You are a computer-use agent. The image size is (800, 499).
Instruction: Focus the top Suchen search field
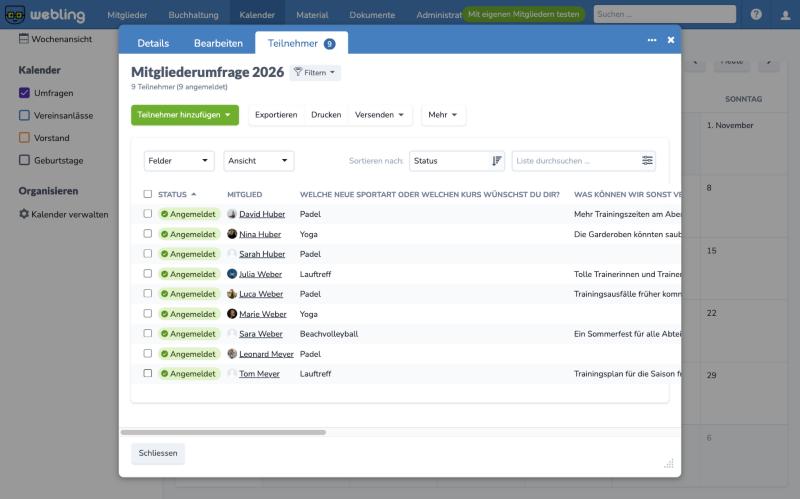pos(665,14)
